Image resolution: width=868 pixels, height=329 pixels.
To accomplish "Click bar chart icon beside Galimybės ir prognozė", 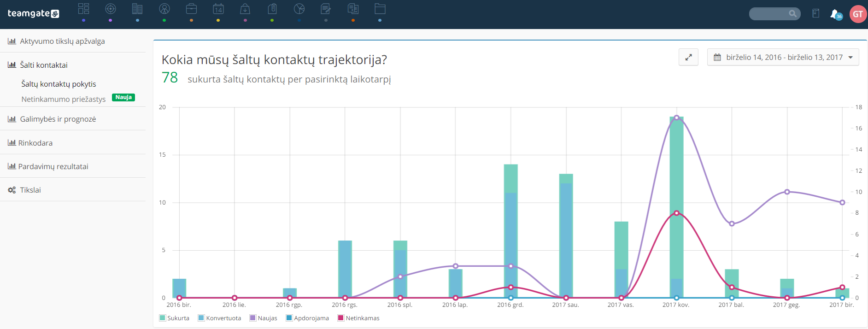I will (12, 119).
